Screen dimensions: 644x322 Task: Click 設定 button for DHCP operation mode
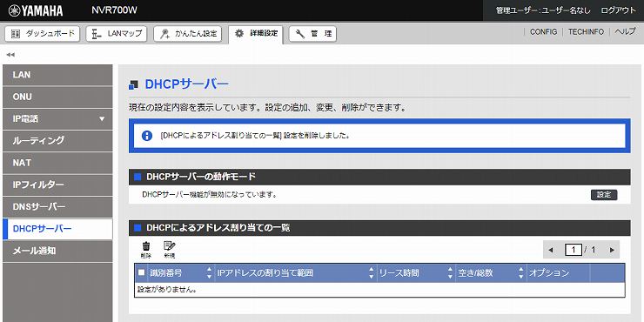604,195
